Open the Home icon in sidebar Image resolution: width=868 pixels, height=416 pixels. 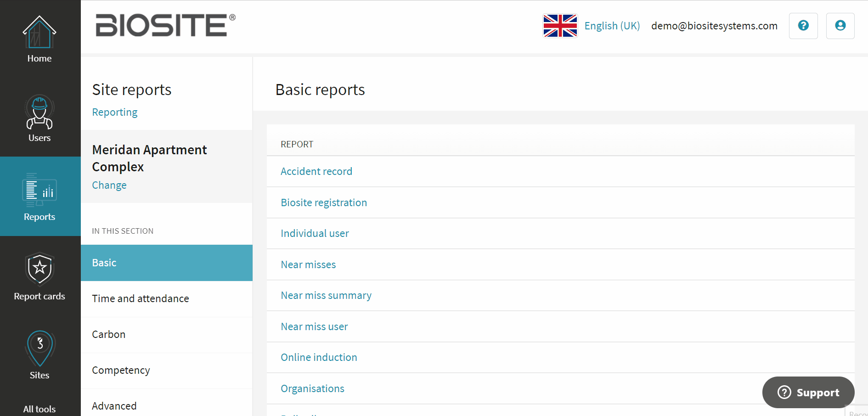click(39, 32)
